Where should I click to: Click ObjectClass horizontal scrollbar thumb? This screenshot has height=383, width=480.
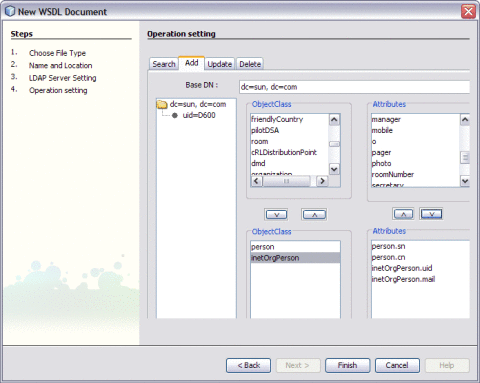(286, 181)
